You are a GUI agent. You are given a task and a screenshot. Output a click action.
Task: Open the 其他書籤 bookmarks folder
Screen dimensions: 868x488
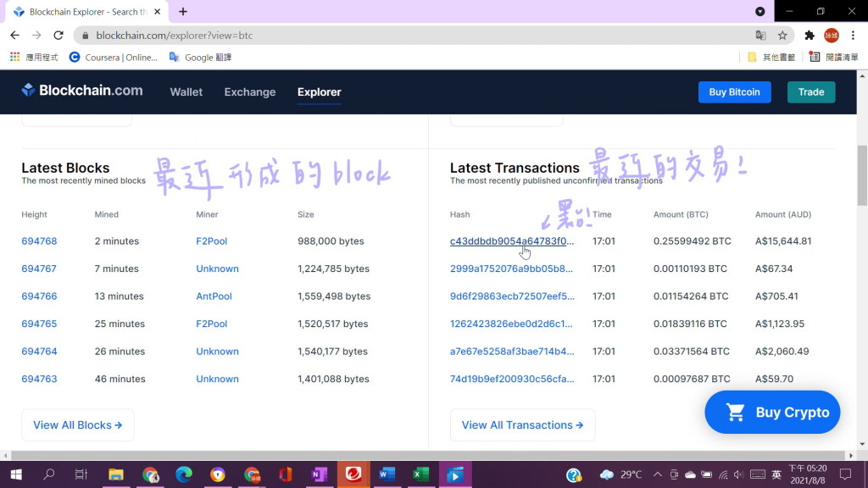771,57
